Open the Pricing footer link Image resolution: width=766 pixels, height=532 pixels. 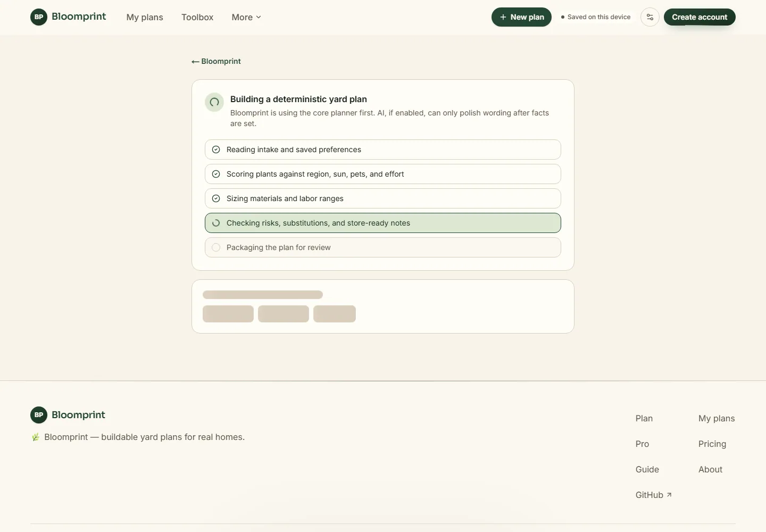(x=712, y=444)
